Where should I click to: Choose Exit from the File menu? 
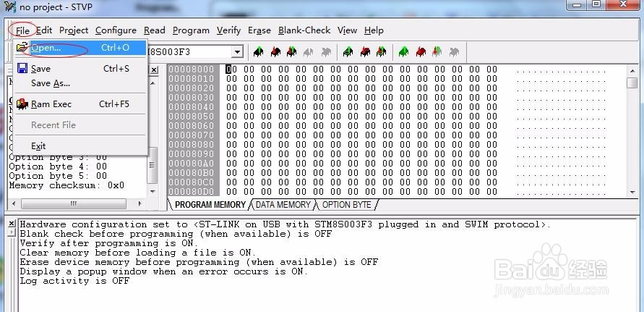coord(80,146)
